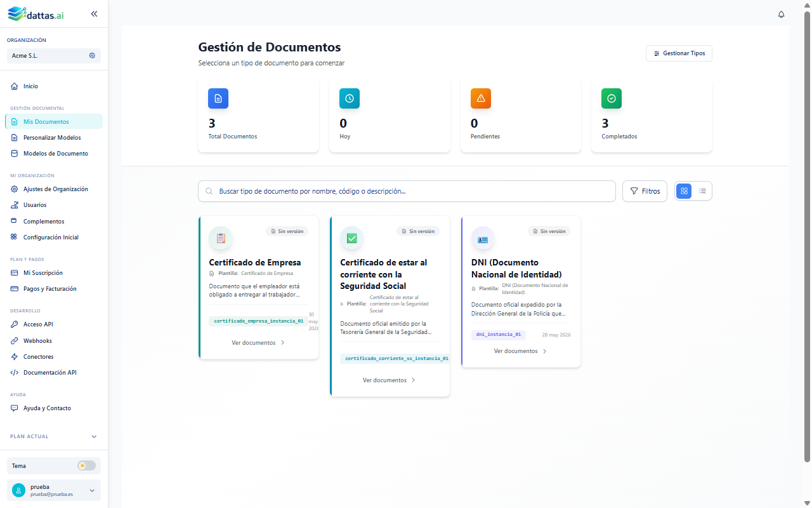The image size is (812, 508).
Task: Open Configuración Inicial
Action: (54, 237)
